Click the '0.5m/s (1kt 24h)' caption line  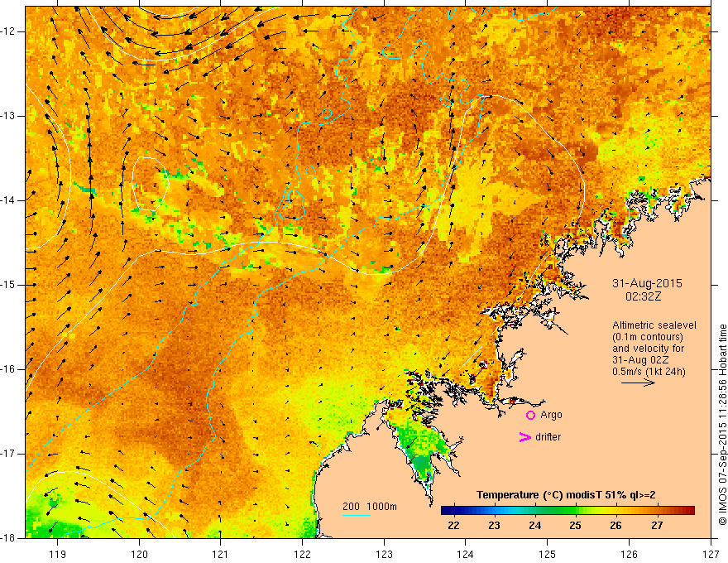649,372
